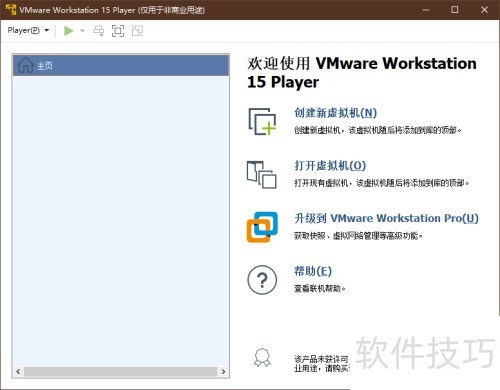Click text 创建新虚拟机，该虚拟机随后将添加到库的顶部
The width and height of the screenshot is (500, 390).
[377, 130]
